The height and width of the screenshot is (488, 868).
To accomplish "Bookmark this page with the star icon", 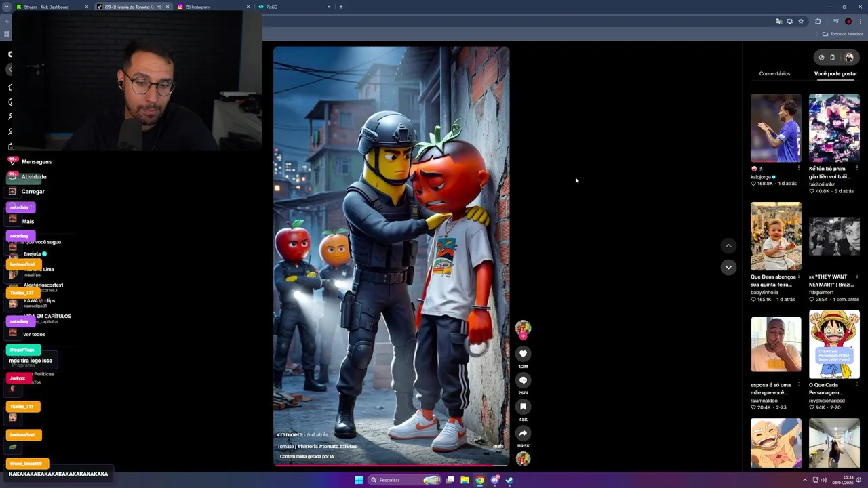I will coord(801,21).
